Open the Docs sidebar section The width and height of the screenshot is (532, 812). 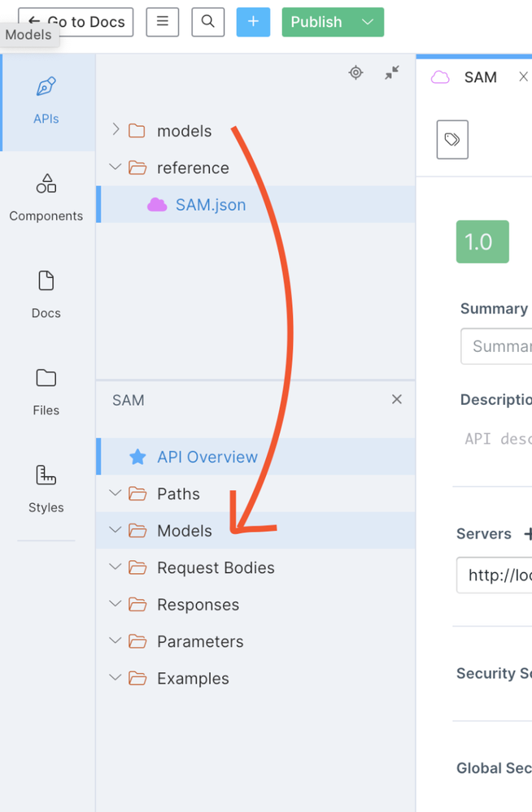pyautogui.click(x=46, y=295)
